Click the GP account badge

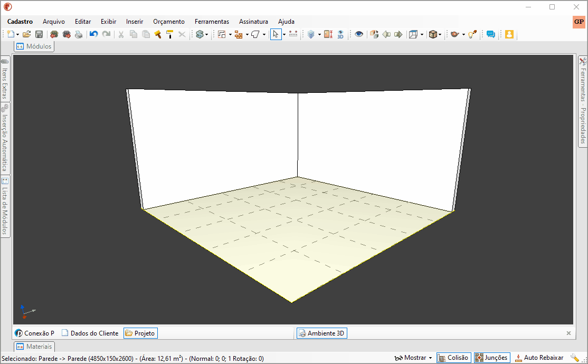point(578,22)
